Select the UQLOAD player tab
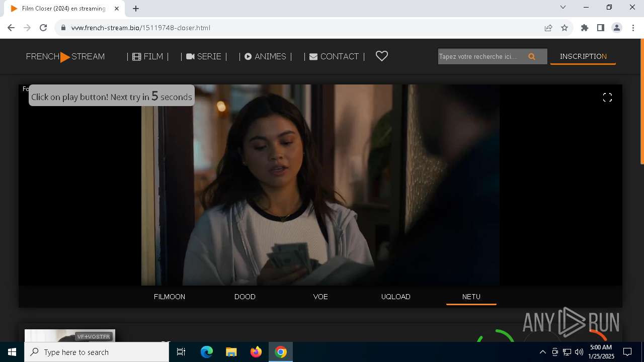 click(x=396, y=297)
